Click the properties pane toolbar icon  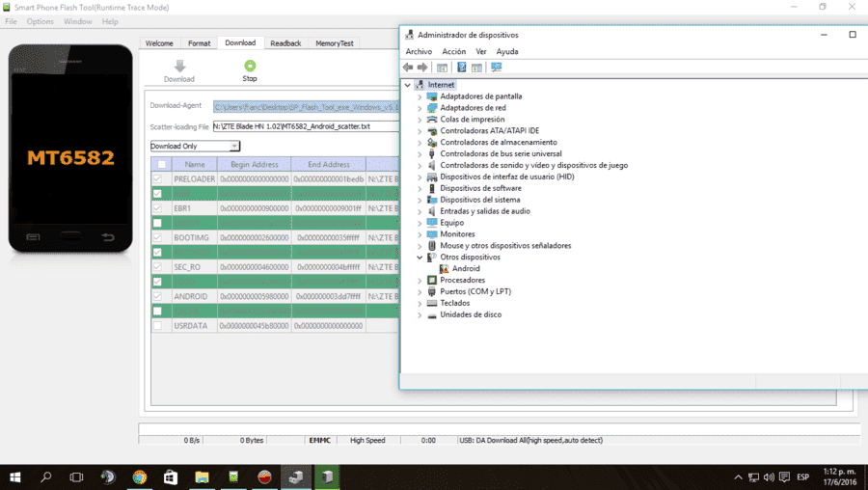point(476,68)
